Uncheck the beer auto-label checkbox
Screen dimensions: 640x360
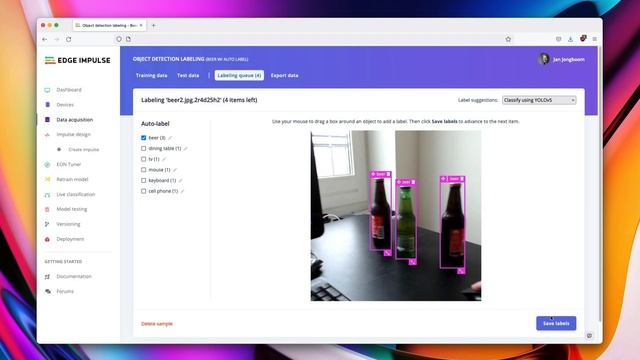tap(143, 138)
